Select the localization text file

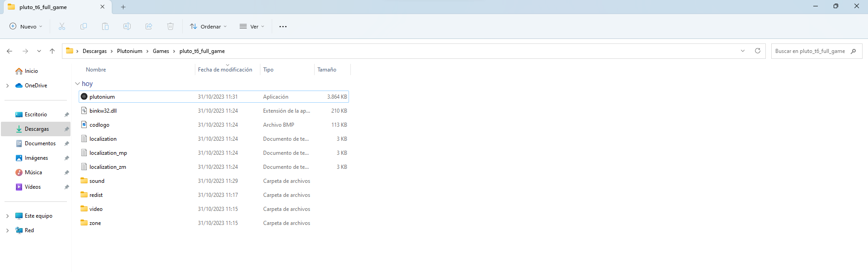click(214, 139)
